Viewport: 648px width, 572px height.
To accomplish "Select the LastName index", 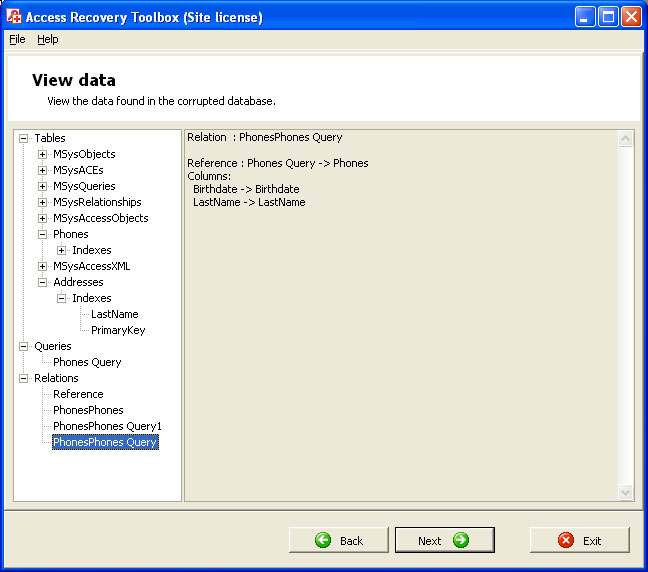I will pos(114,314).
